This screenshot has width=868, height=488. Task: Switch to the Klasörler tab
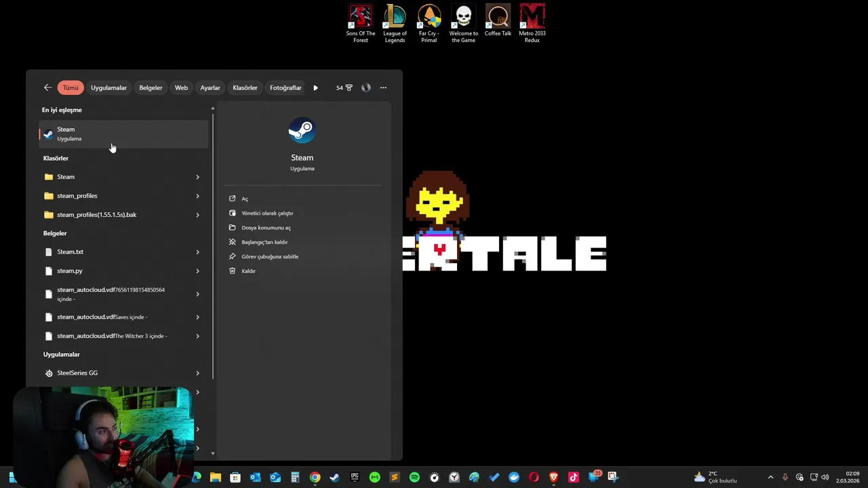(245, 87)
